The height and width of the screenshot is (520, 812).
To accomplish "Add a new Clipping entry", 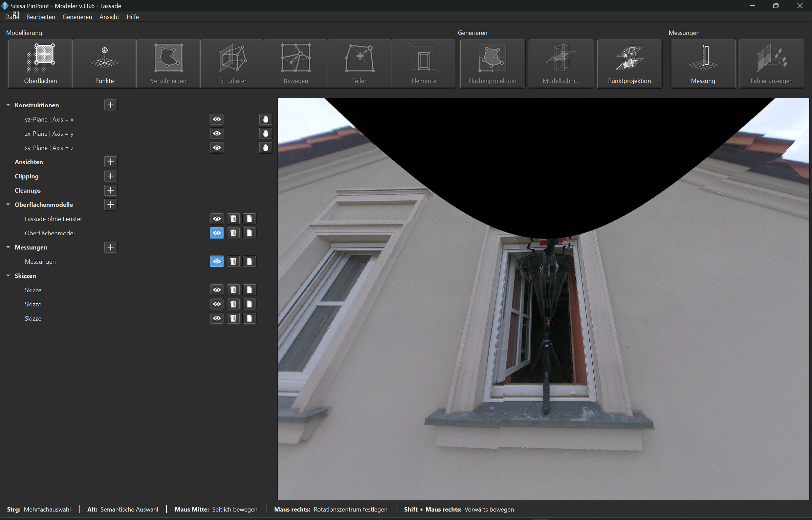I will click(x=110, y=176).
